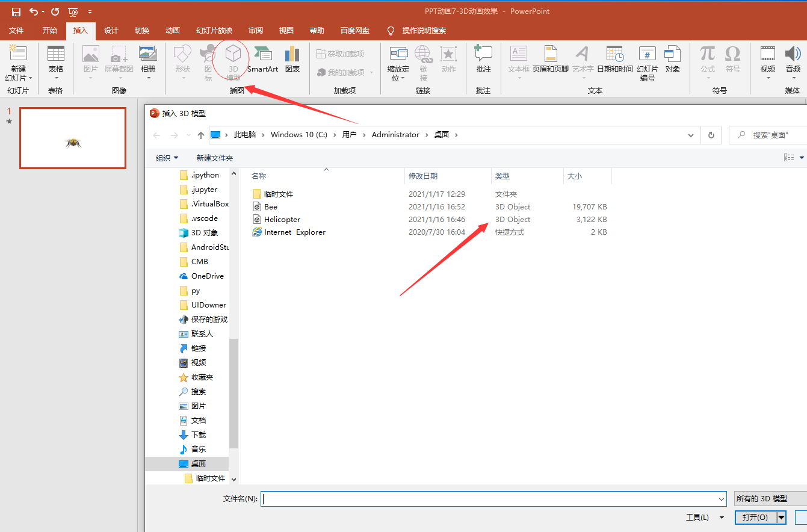Click the 打开(O) button
The image size is (807, 532).
pyautogui.click(x=755, y=518)
